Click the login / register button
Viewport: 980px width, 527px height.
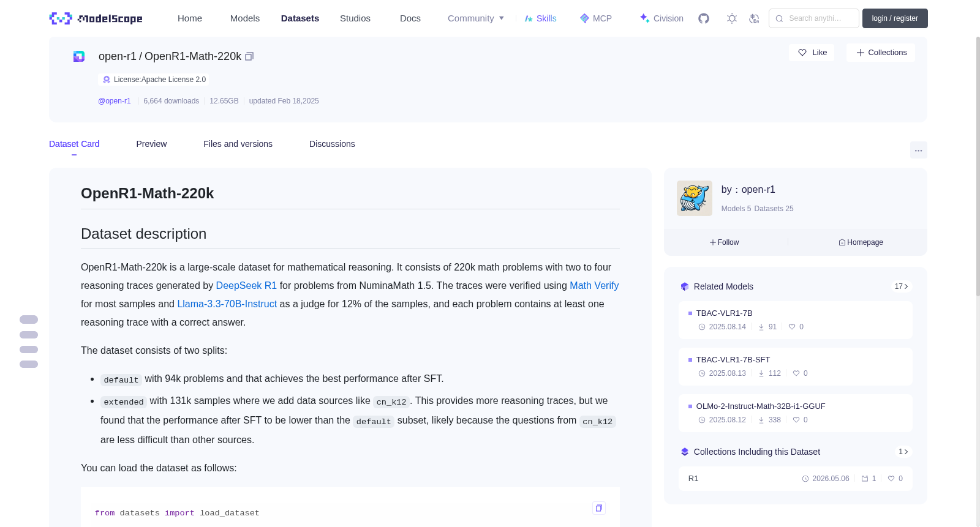click(x=895, y=18)
